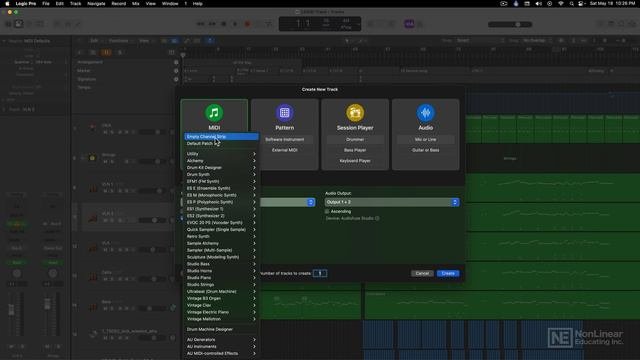Choose Vintage Electric Piano from menu
The height and width of the screenshot is (360, 640).
click(x=221, y=312)
